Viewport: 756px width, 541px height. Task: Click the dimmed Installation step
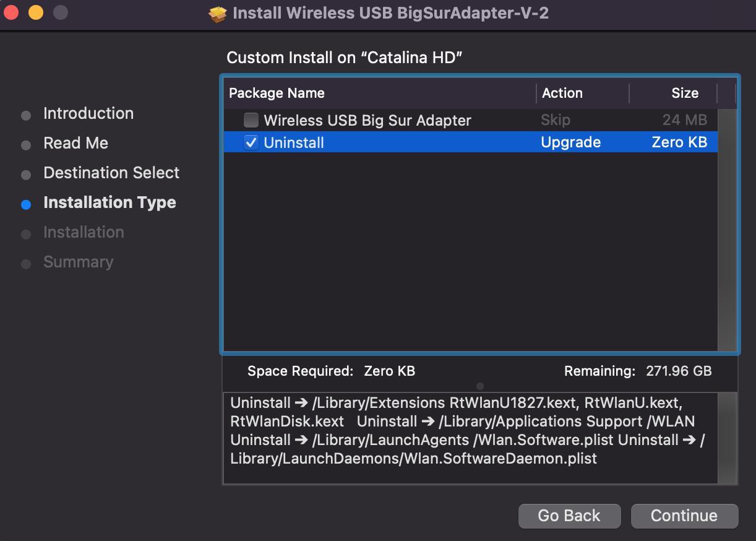pos(84,232)
